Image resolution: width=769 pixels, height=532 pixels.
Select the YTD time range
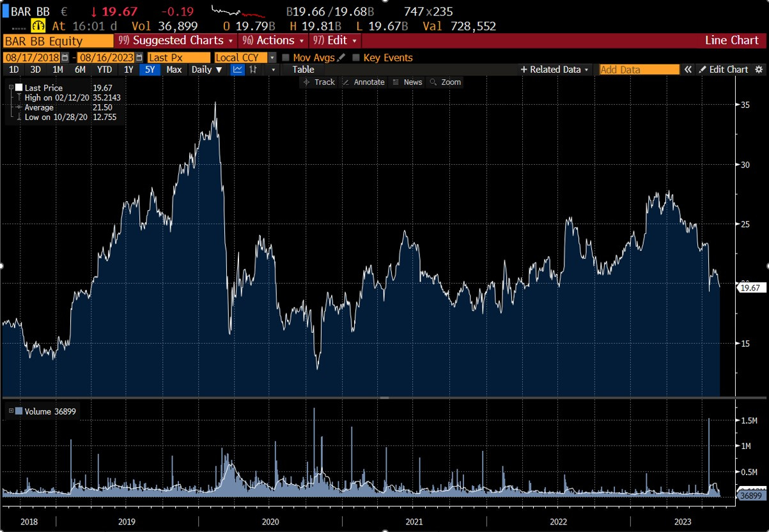tap(104, 70)
